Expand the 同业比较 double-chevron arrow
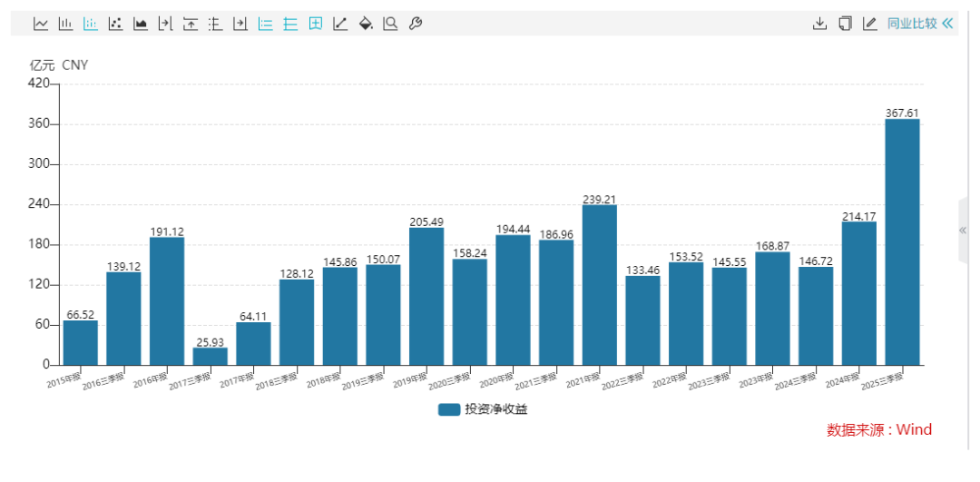Image resolution: width=980 pixels, height=482 pixels. 948,24
